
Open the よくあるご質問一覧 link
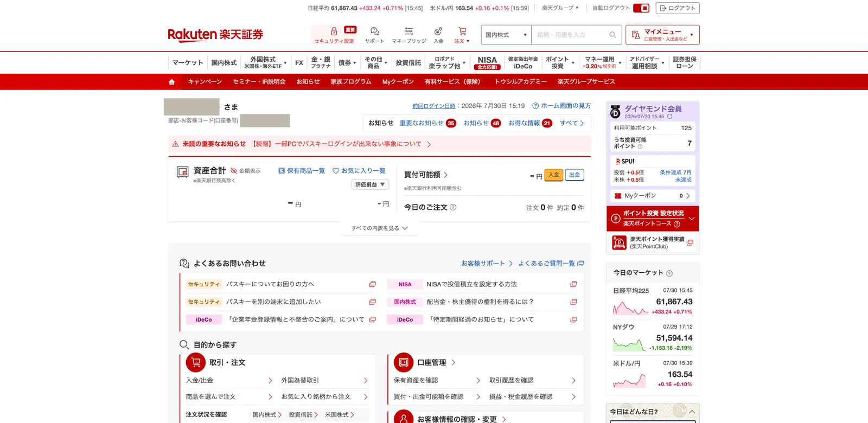pyautogui.click(x=551, y=264)
